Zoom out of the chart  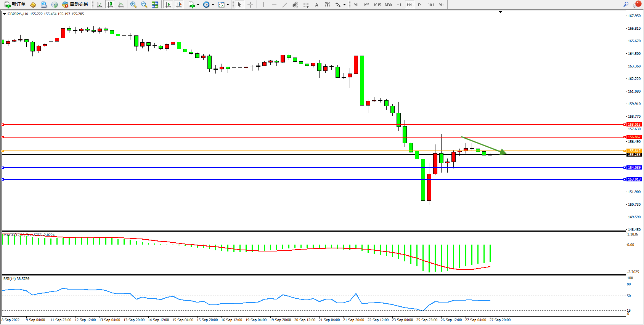click(x=144, y=5)
